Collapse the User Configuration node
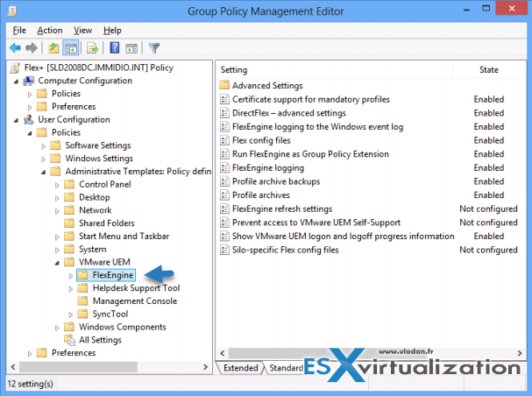Screen dimensions: 532x396 (x=16, y=121)
